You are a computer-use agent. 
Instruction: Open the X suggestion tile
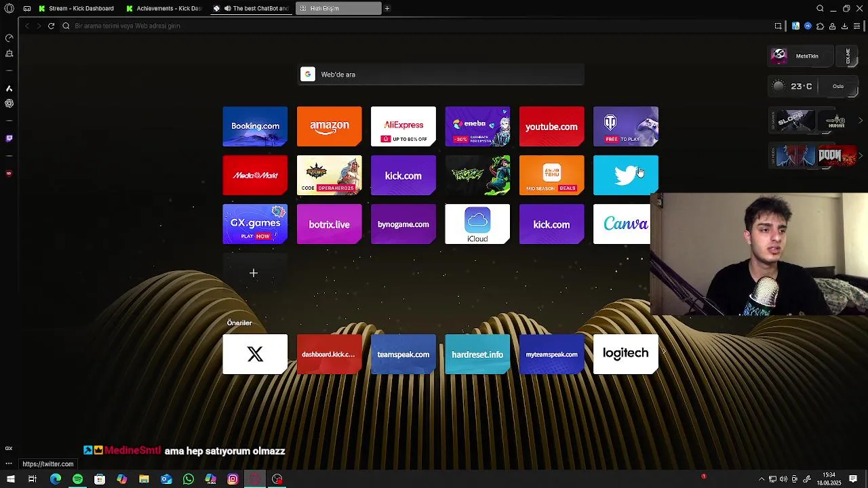tap(255, 354)
